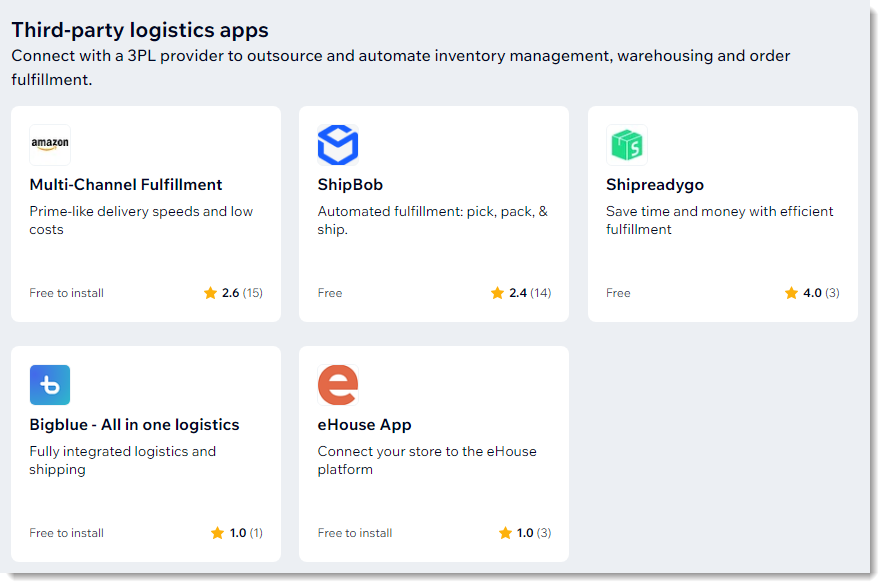The height and width of the screenshot is (588, 885).
Task: Click 'Free to install' label on eHouse card
Action: [354, 533]
